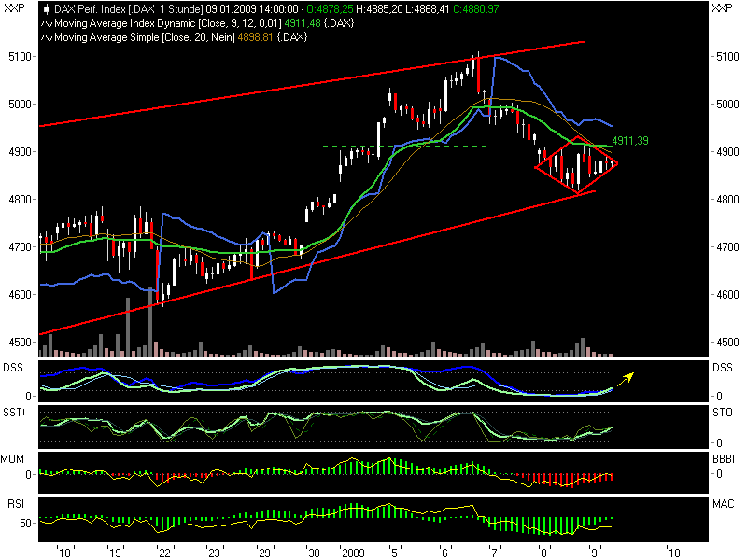Click the candlestick icon beside DAX Perf. Index
This screenshot has width=747, height=560.
coord(47,8)
